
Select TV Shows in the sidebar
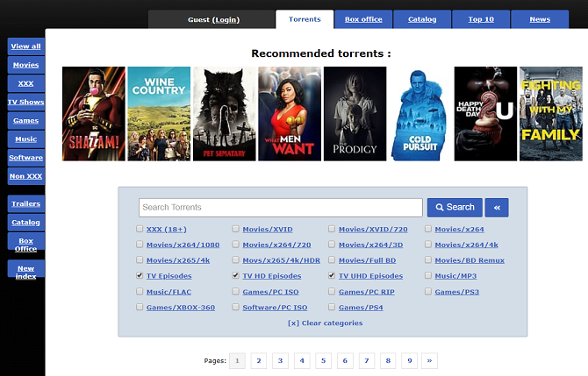coord(25,103)
